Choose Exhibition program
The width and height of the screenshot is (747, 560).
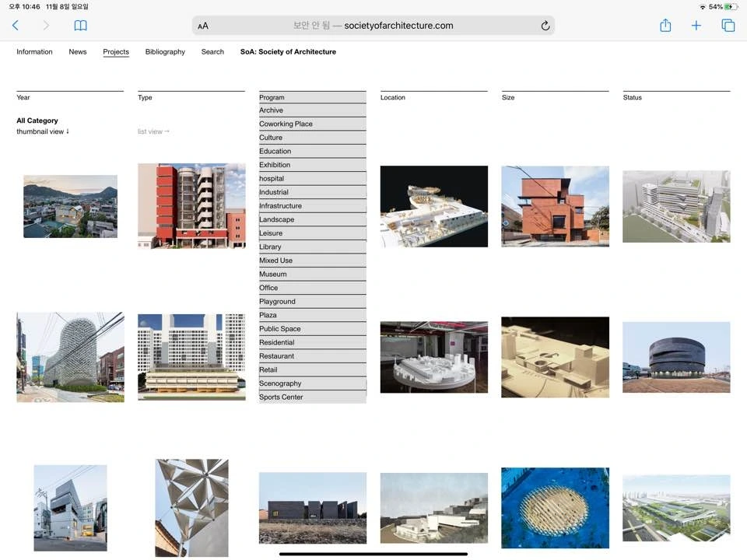pos(313,165)
